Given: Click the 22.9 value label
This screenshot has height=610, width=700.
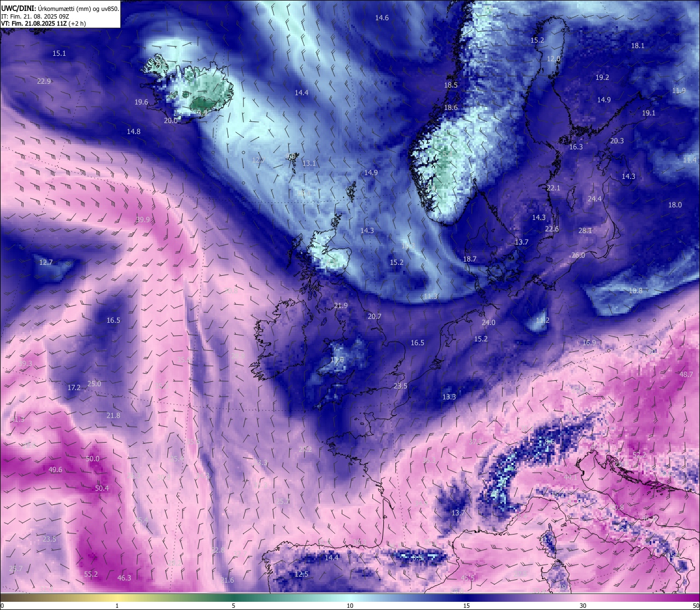Looking at the screenshot, I should pos(44,82).
